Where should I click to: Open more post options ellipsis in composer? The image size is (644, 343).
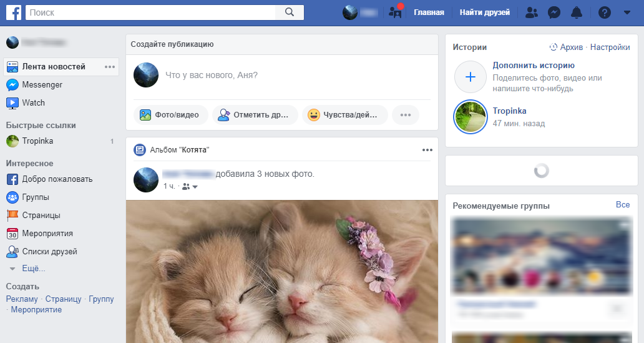406,115
